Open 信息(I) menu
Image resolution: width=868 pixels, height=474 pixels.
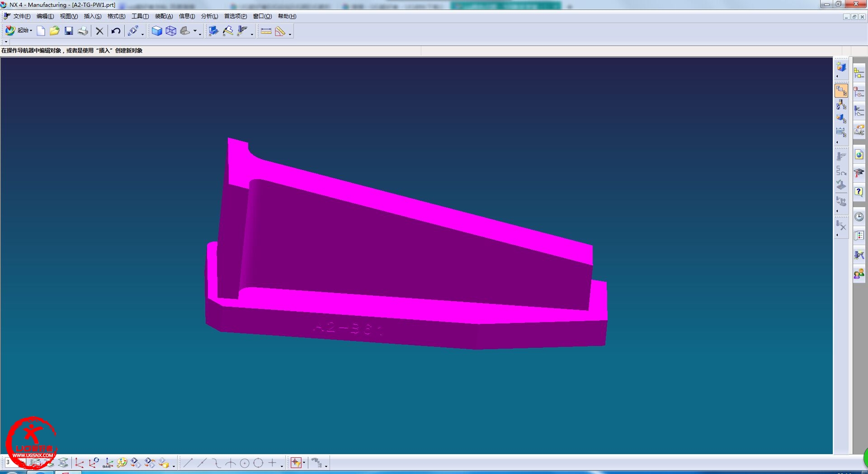(x=187, y=16)
